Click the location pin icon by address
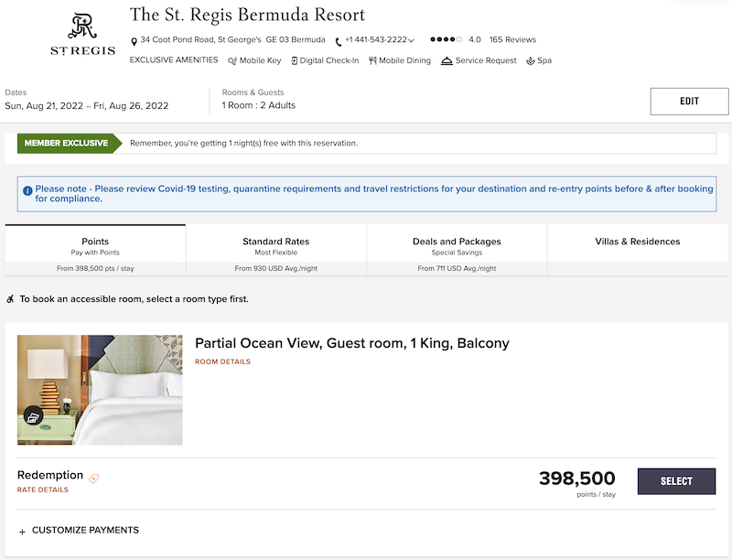 click(x=134, y=42)
